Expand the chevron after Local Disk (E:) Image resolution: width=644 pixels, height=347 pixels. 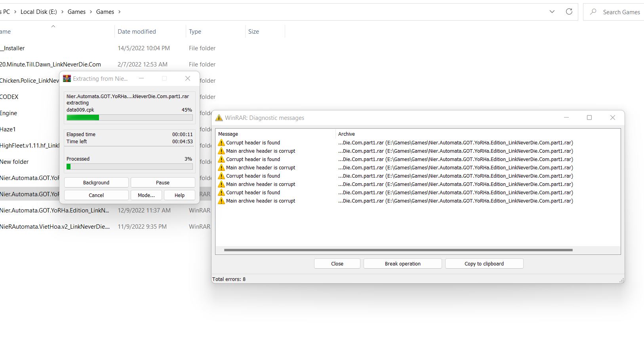pyautogui.click(x=62, y=12)
